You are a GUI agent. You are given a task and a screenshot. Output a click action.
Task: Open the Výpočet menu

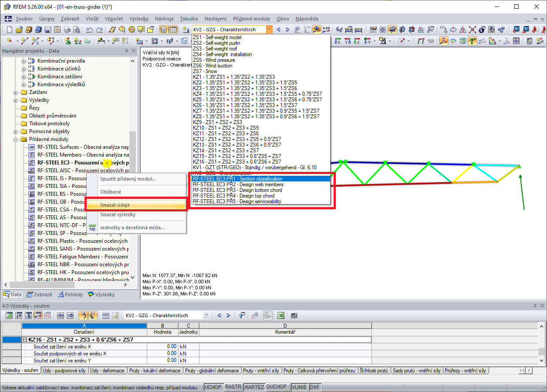point(114,19)
